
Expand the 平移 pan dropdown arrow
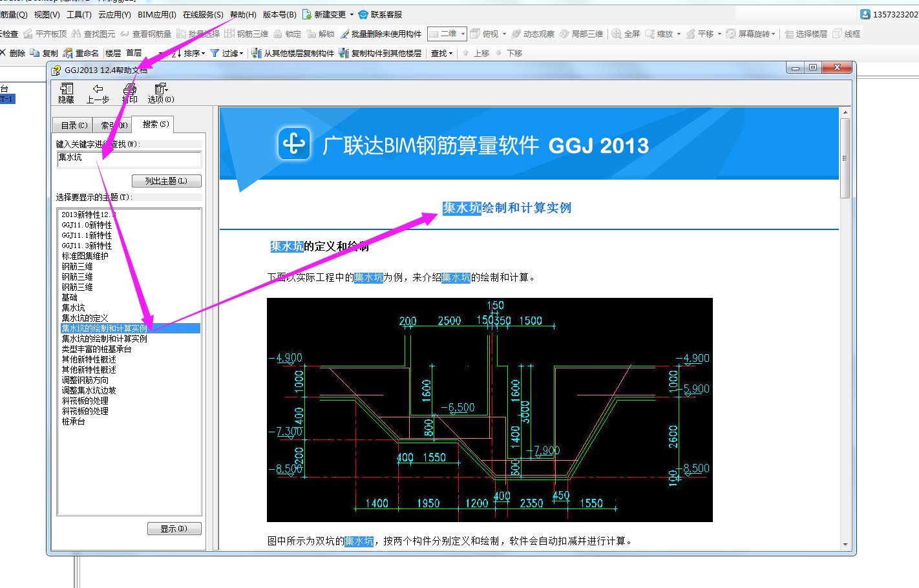[x=719, y=34]
